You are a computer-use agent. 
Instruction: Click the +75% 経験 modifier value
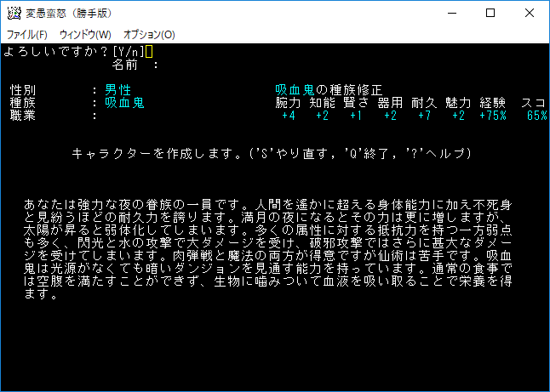click(x=494, y=116)
